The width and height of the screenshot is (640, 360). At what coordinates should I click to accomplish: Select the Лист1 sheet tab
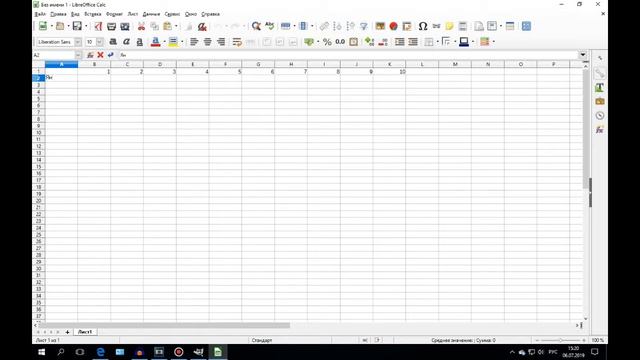point(85,332)
